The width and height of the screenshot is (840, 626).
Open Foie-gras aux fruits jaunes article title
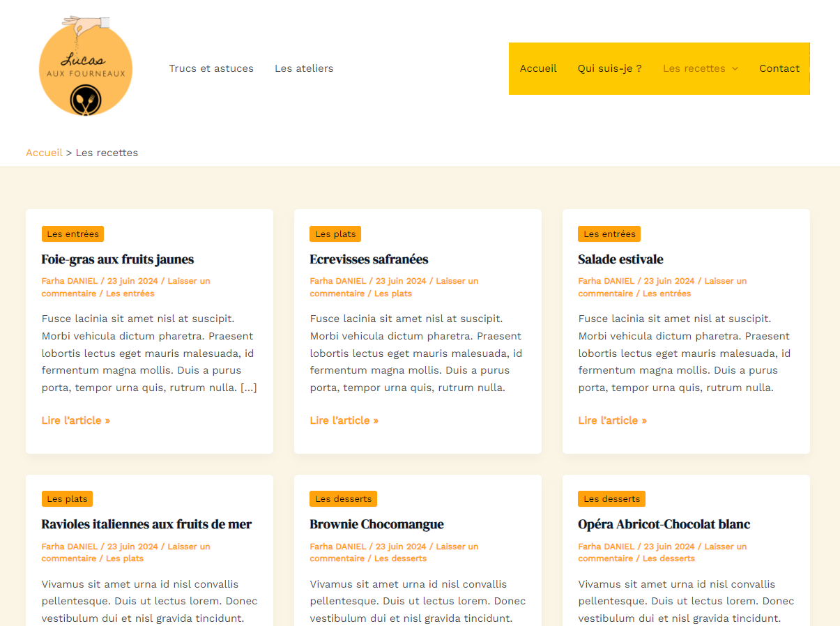coord(118,259)
